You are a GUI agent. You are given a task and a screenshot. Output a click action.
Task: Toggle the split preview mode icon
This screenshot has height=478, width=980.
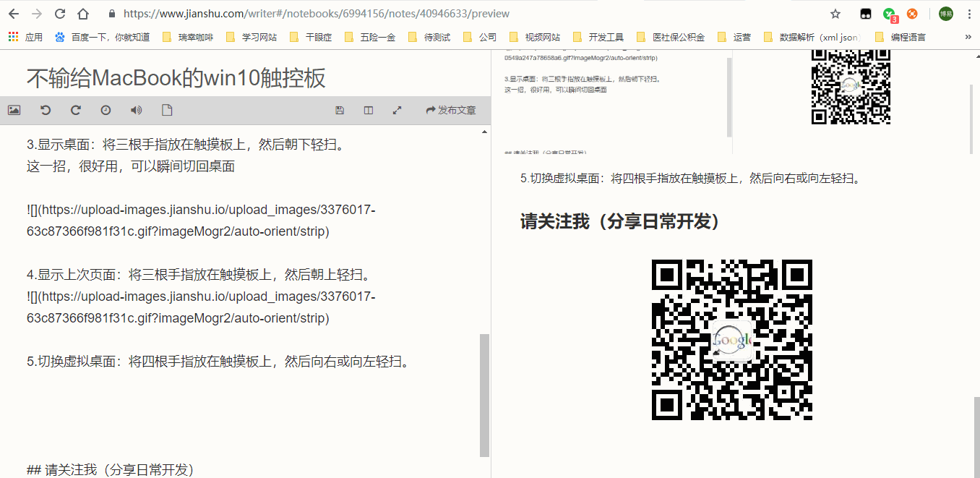369,110
